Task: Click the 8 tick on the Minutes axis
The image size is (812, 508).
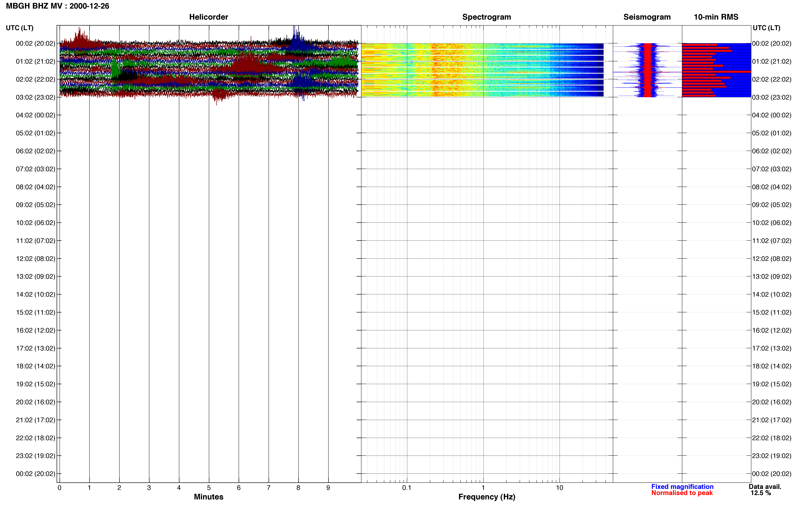Action: pos(298,487)
